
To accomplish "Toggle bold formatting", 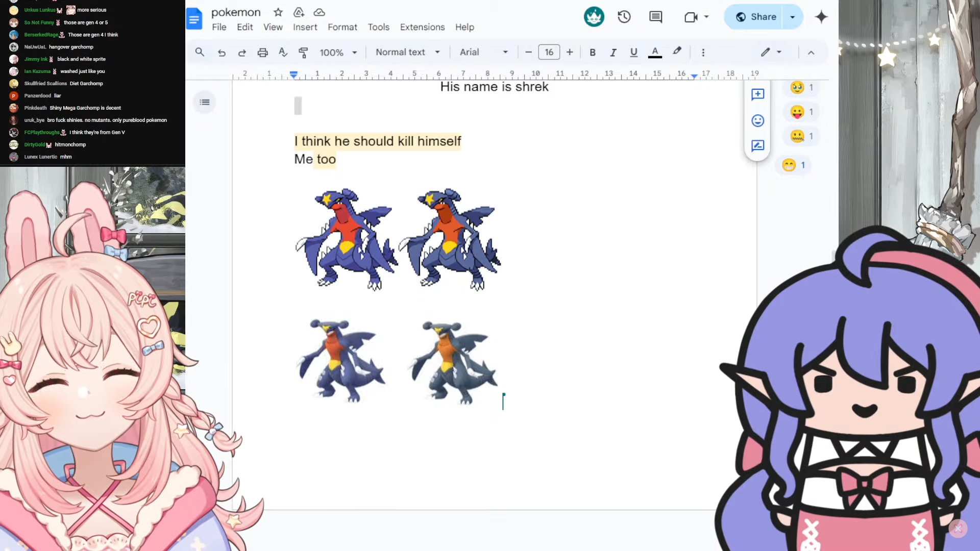I will coord(593,53).
